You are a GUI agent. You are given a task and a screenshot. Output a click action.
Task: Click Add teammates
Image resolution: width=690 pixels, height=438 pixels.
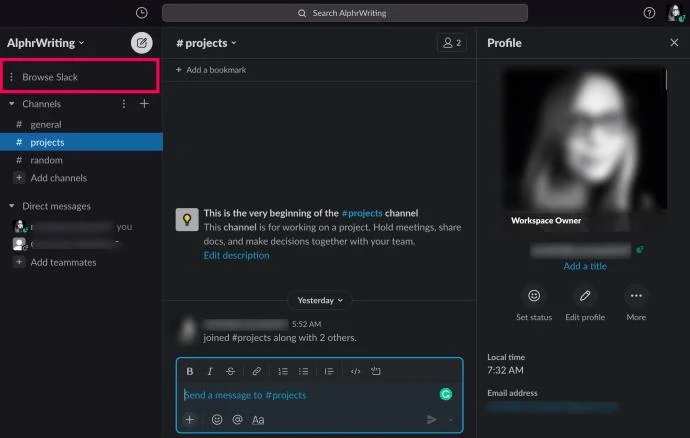coord(63,262)
